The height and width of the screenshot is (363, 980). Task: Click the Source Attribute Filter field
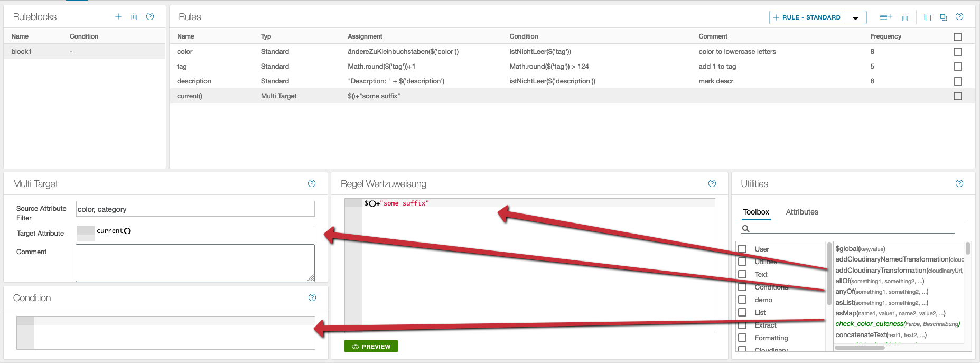(x=195, y=209)
